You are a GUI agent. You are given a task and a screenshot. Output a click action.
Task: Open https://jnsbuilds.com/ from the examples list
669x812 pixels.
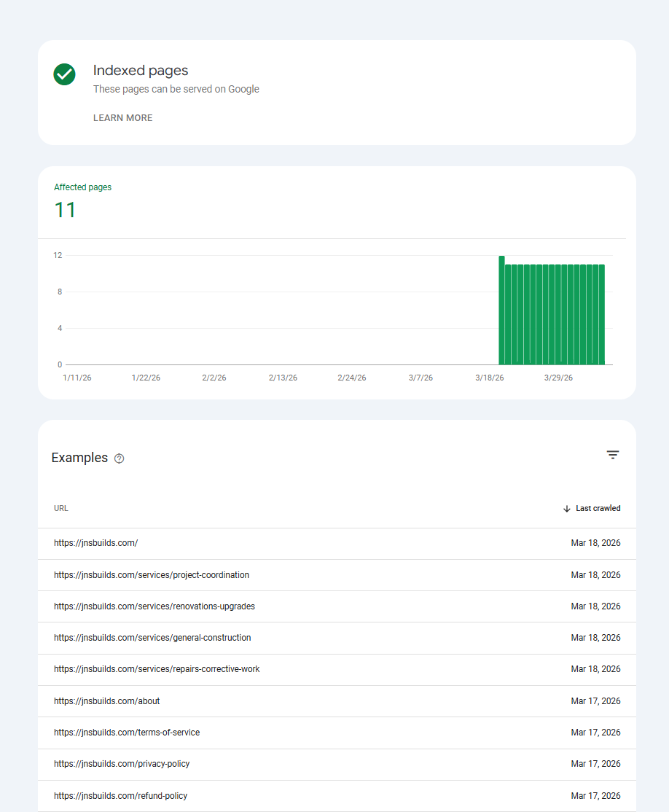[x=95, y=543]
